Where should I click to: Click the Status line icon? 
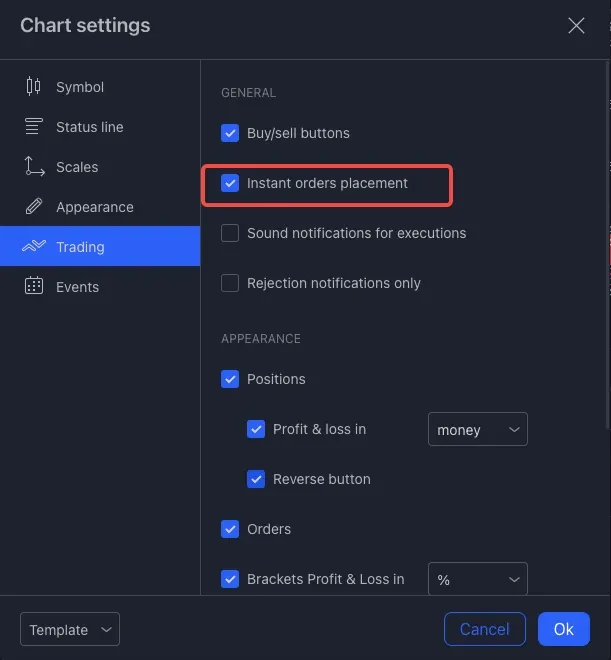pyautogui.click(x=34, y=126)
